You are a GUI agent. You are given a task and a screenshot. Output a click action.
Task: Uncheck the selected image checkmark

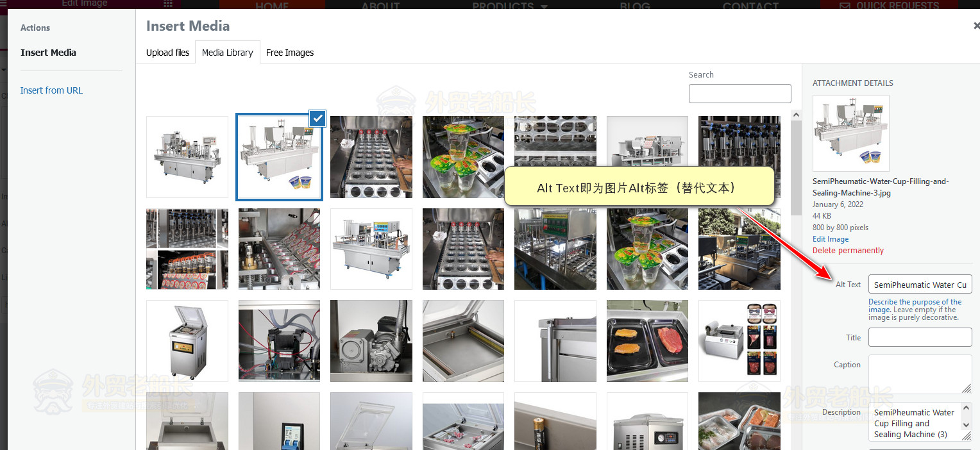(317, 119)
